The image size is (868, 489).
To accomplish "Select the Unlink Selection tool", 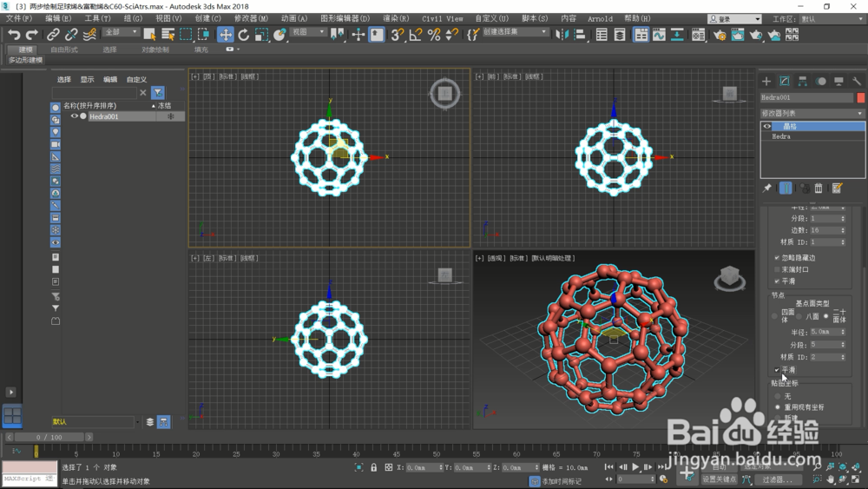I will coord(71,35).
